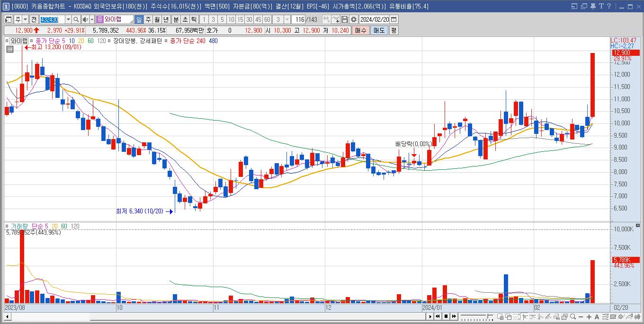Select minute chart period 분
The width and height of the screenshot is (644, 324).
[176, 19]
